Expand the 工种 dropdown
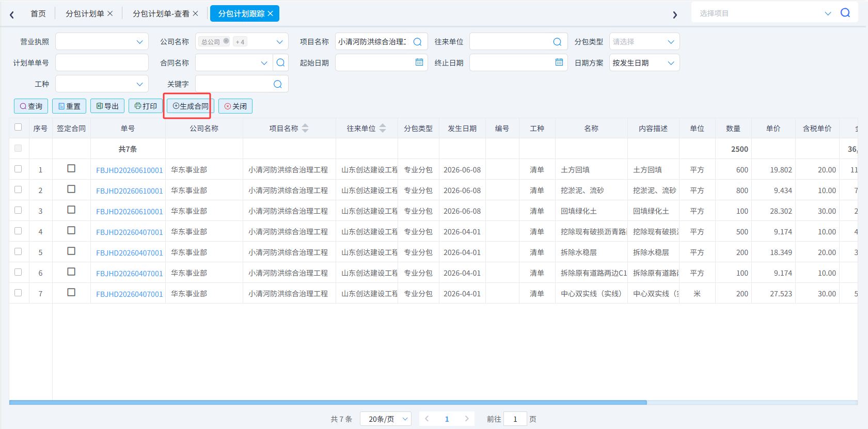Screen dimensions: 868x429 (x=102, y=84)
